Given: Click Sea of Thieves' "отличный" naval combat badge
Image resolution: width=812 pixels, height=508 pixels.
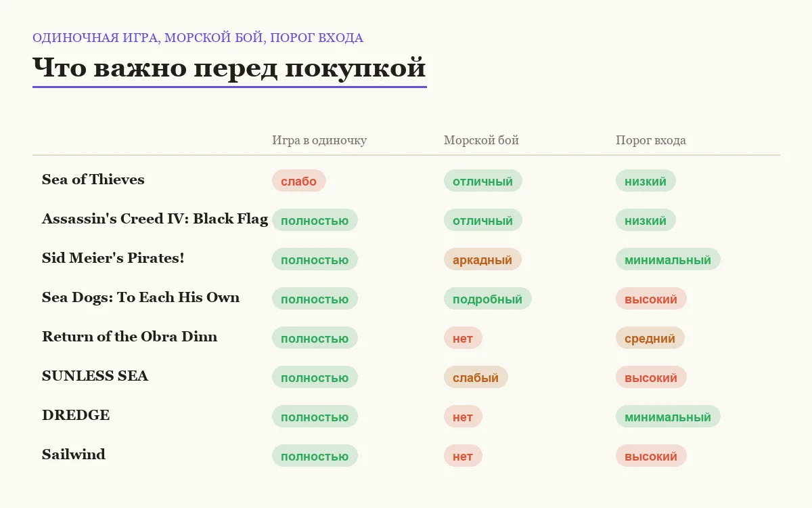Looking at the screenshot, I should click(483, 181).
